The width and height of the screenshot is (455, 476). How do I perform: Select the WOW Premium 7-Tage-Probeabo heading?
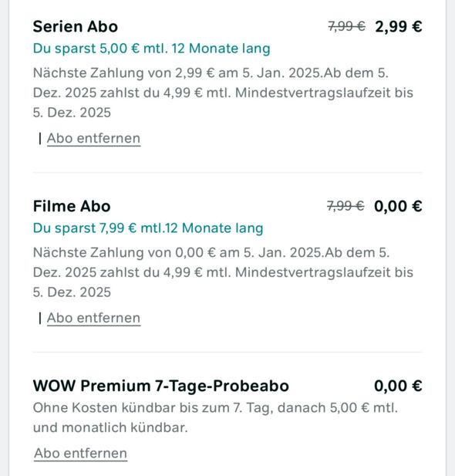[x=161, y=386]
